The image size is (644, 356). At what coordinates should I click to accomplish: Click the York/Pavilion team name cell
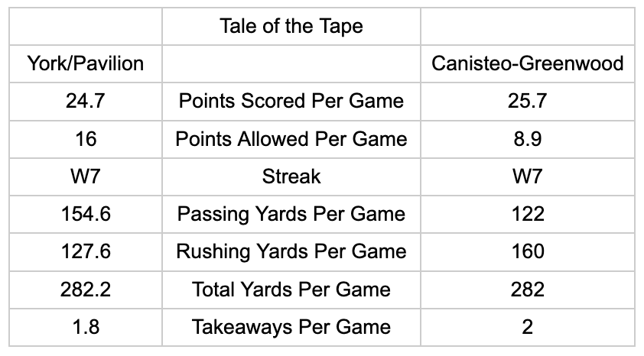(86, 63)
